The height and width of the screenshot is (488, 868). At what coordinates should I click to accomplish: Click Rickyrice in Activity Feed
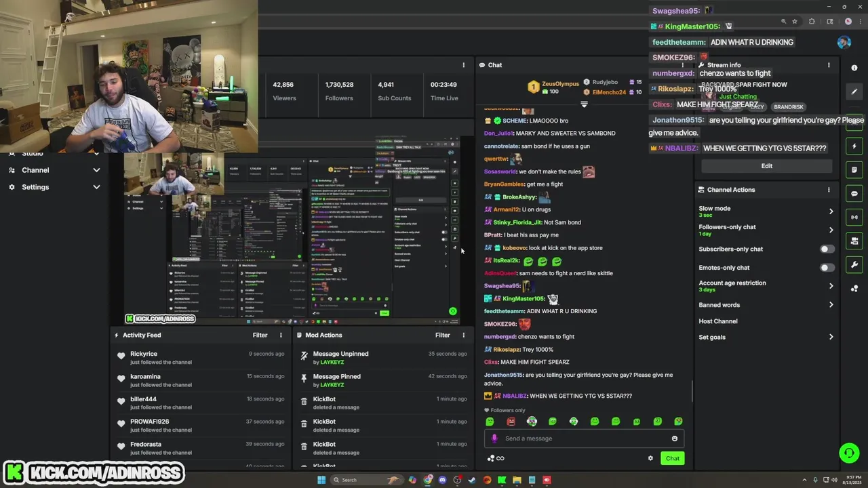(x=144, y=354)
